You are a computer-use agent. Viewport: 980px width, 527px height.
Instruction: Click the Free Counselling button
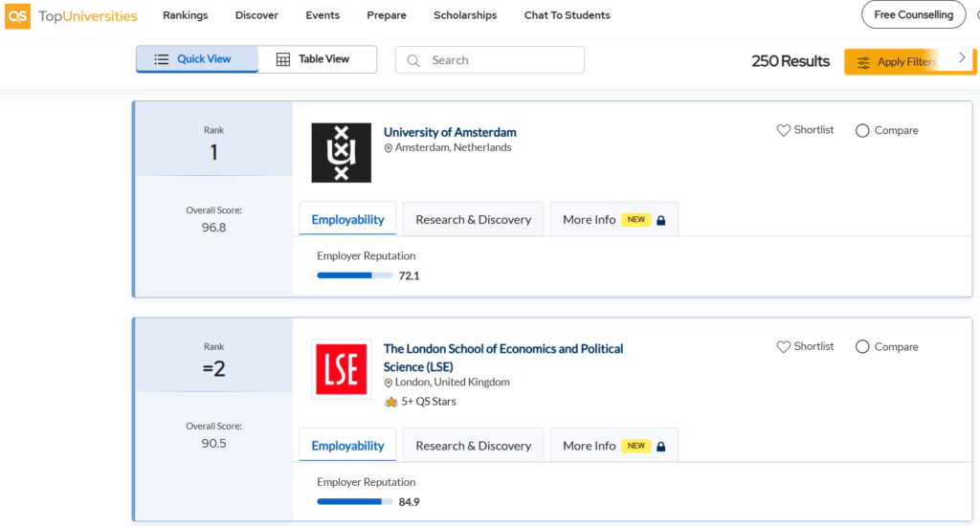913,15
